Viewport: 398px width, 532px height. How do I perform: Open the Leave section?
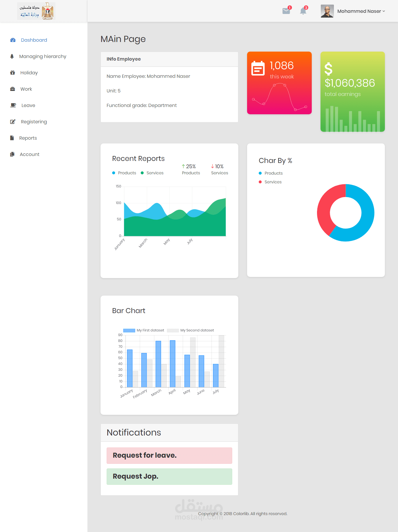click(x=28, y=105)
